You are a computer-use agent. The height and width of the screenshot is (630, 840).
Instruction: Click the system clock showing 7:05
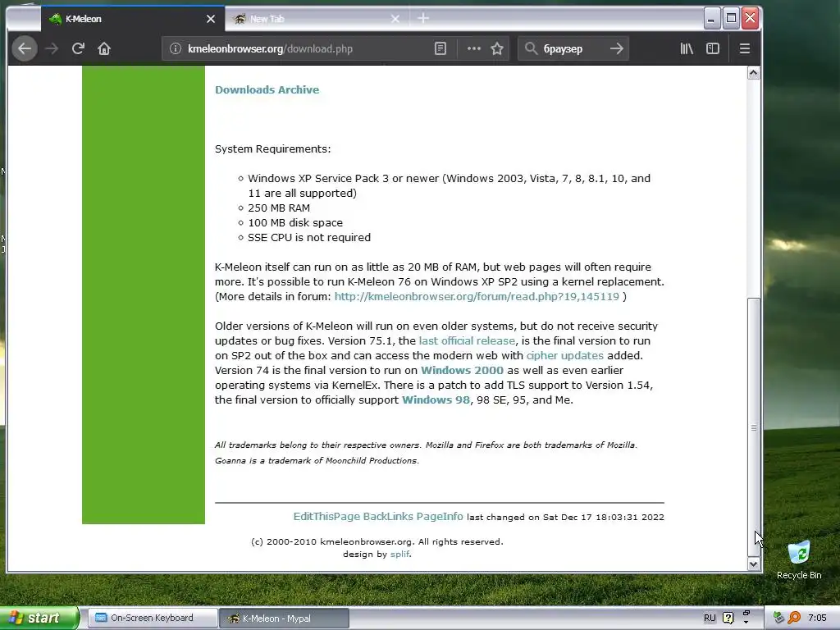(817, 618)
